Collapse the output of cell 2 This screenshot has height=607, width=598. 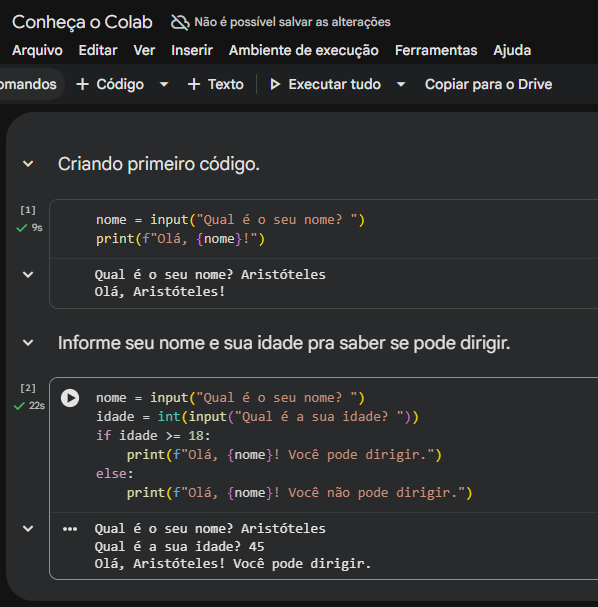(28, 529)
